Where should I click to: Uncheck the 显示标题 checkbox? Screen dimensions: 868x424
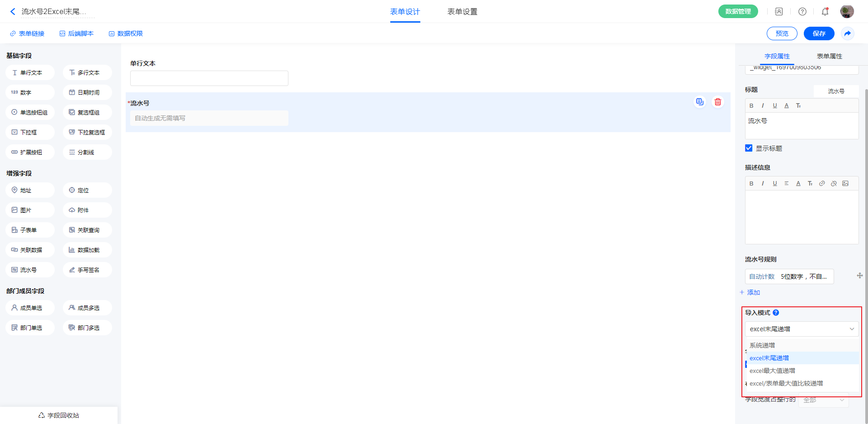(x=749, y=148)
